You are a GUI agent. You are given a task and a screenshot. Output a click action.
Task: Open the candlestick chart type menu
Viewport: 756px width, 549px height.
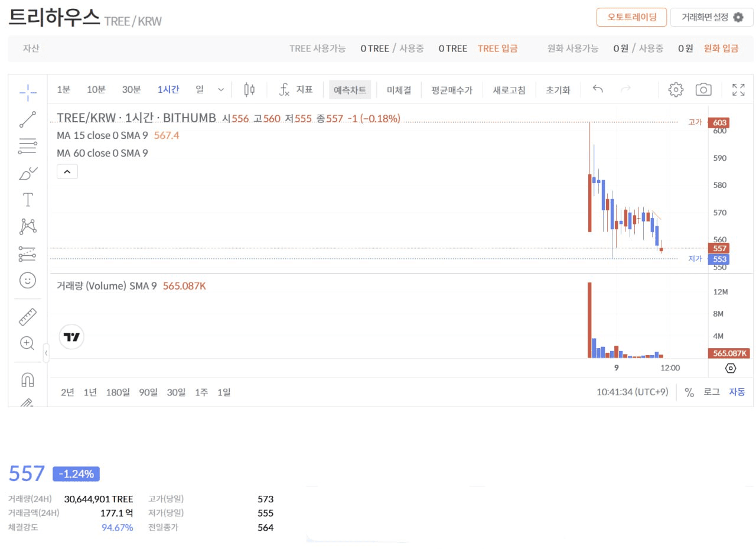250,90
